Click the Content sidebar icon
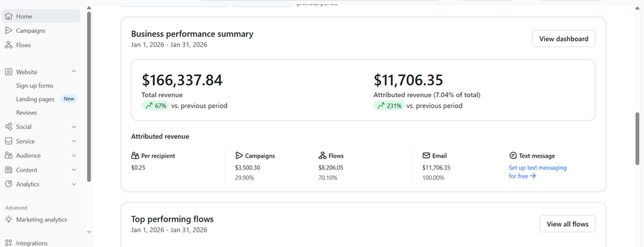The width and height of the screenshot is (644, 247). [9, 170]
